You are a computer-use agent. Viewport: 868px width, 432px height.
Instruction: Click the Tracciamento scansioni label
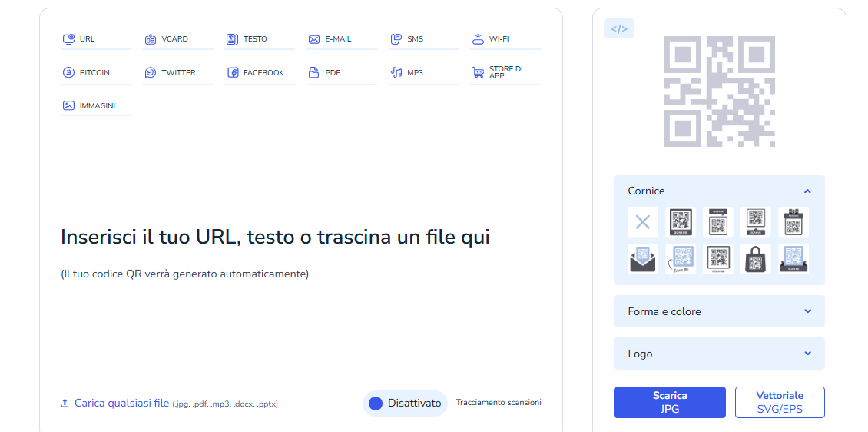[x=499, y=403]
